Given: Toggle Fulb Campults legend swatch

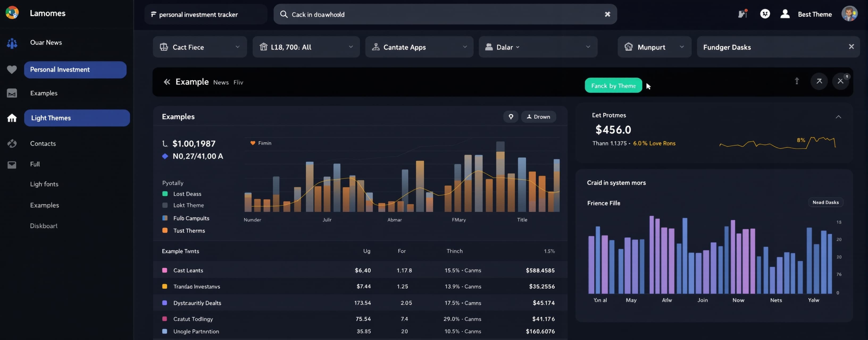Looking at the screenshot, I should (165, 218).
